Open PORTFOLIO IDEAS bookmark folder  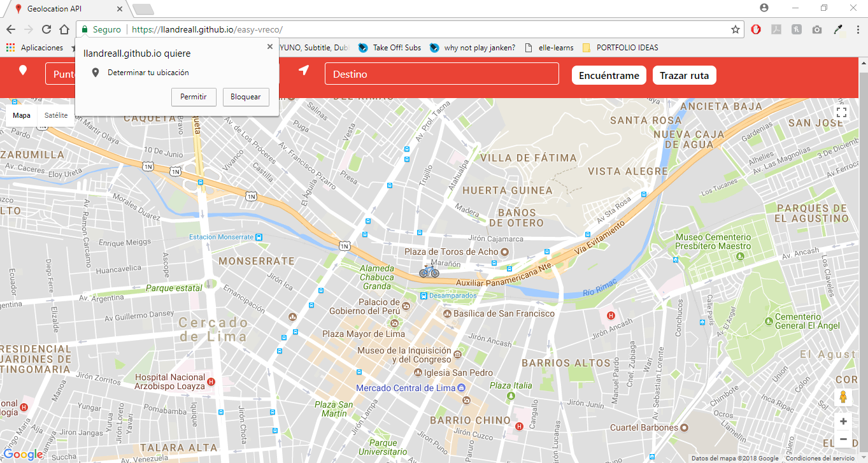[x=620, y=48]
